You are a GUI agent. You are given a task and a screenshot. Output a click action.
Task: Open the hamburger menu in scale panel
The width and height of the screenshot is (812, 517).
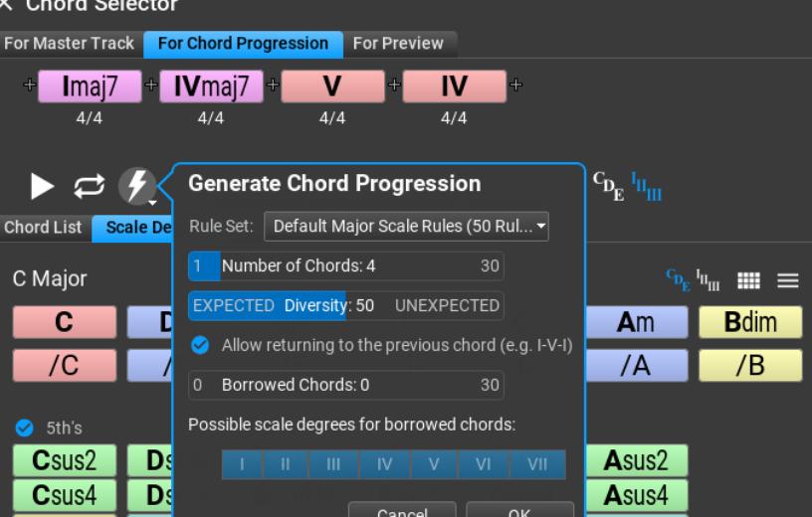click(x=788, y=282)
